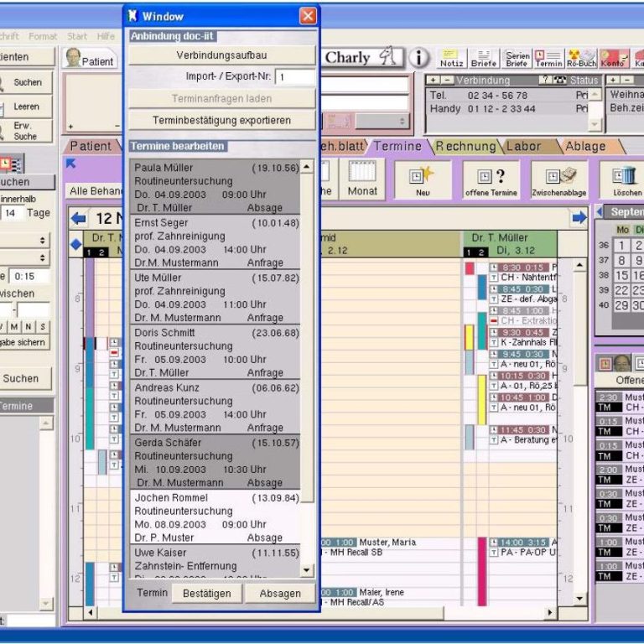
Task: Show offene Termine icon
Action: click(x=491, y=180)
